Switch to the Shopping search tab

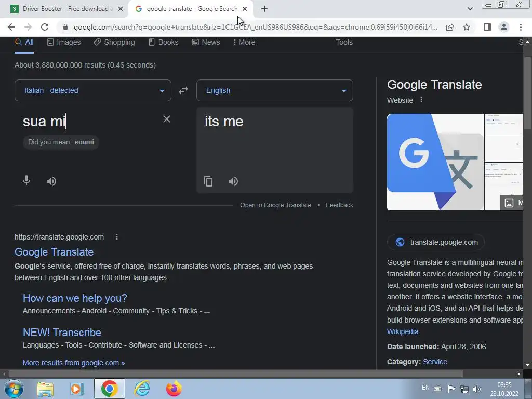click(x=114, y=43)
